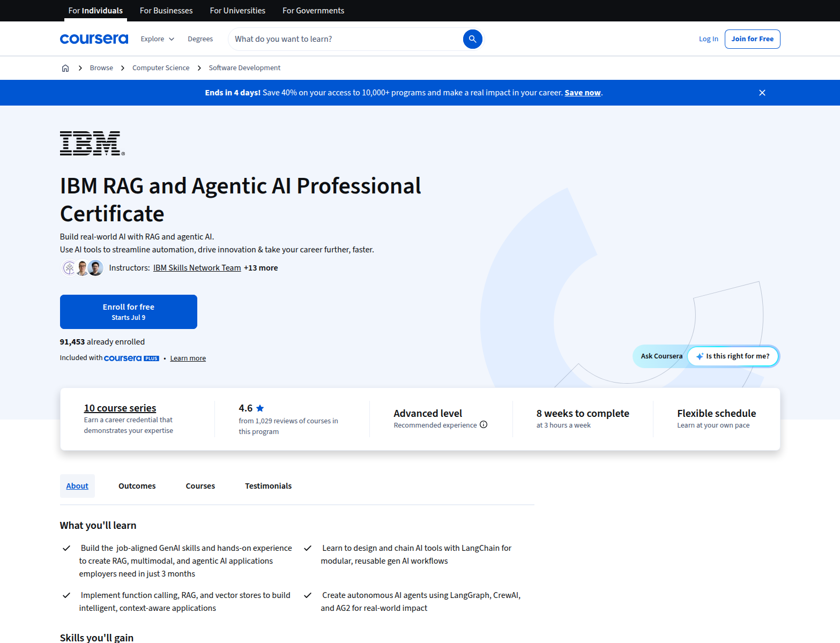Click 'Advanced level' heading
840x643 pixels.
(x=428, y=414)
